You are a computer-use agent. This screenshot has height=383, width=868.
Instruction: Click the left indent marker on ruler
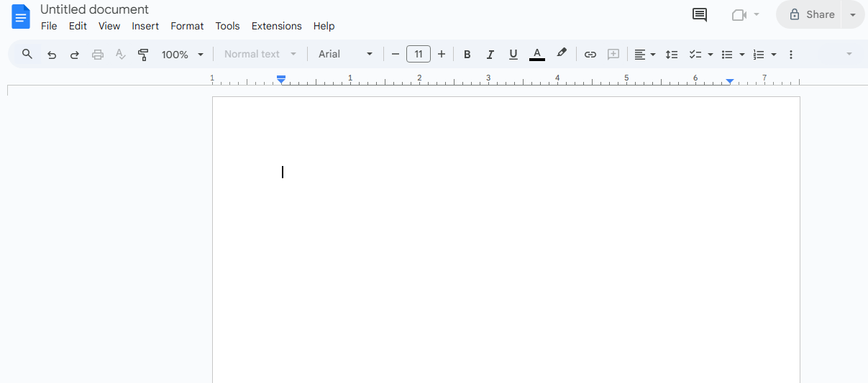point(282,81)
